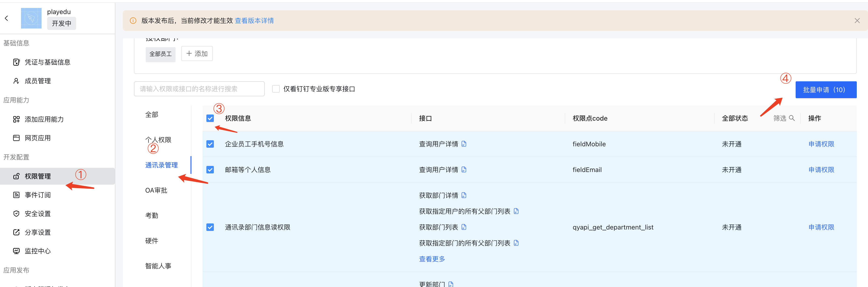Focus the permission search input field

tap(199, 89)
